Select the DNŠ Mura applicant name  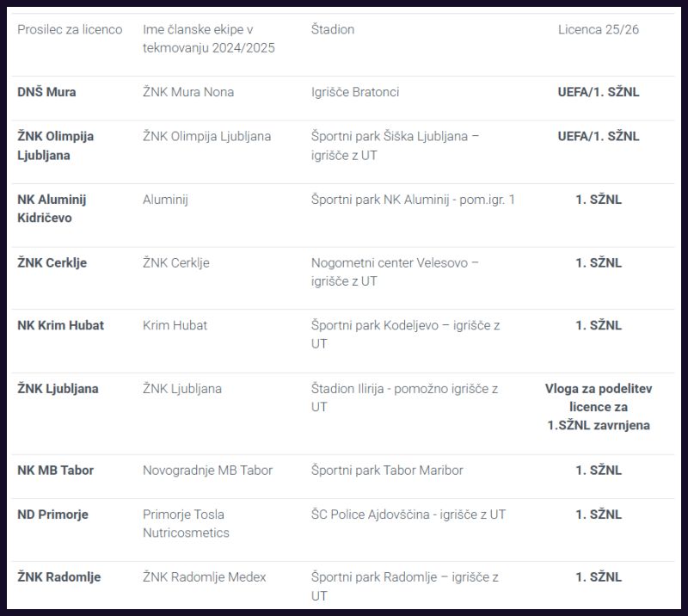[46, 92]
